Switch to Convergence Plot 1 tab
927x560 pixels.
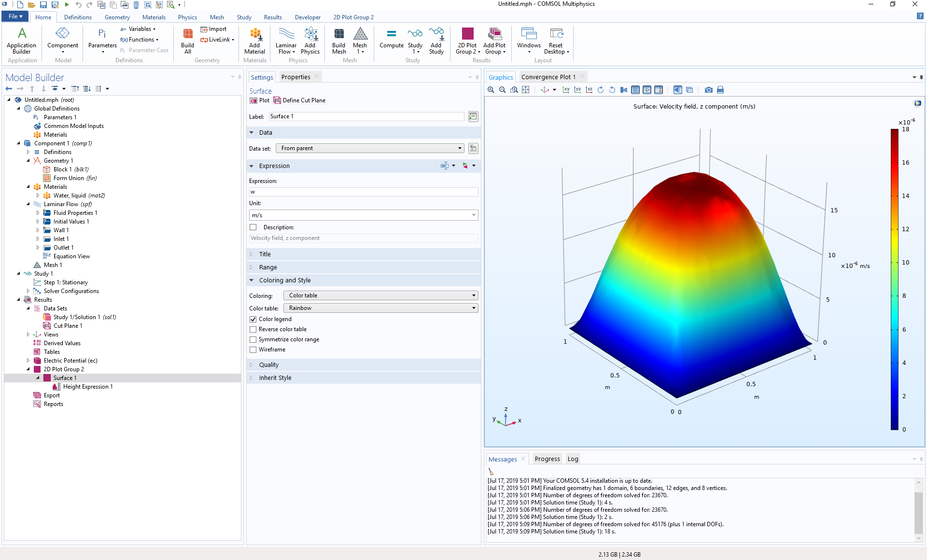click(x=548, y=77)
